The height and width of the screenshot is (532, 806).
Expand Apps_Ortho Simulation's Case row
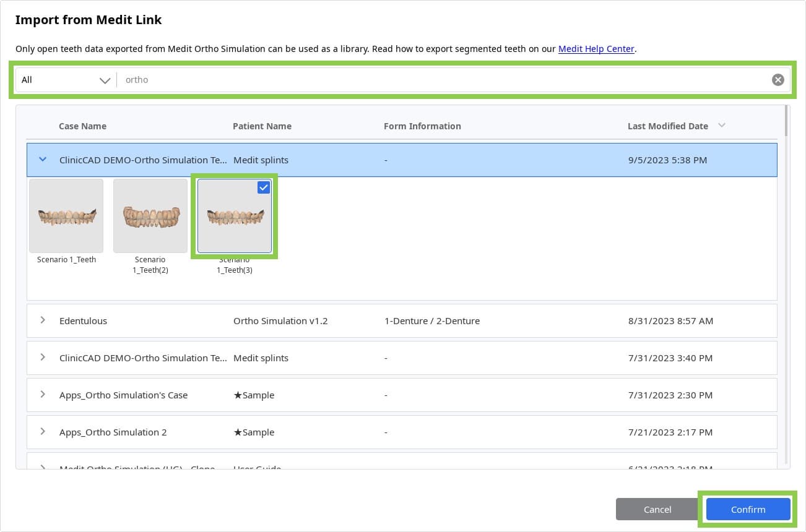43,395
